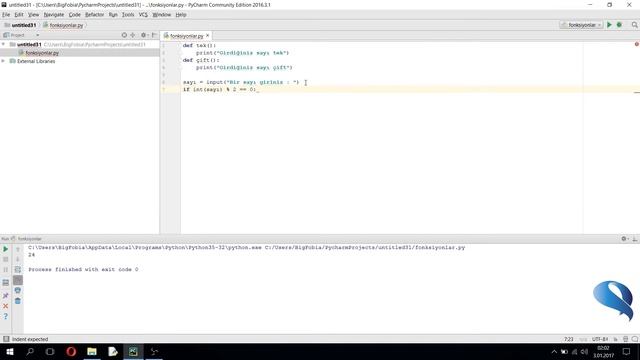This screenshot has height=360, width=640.
Task: Open the View menu
Action: click(x=33, y=15)
